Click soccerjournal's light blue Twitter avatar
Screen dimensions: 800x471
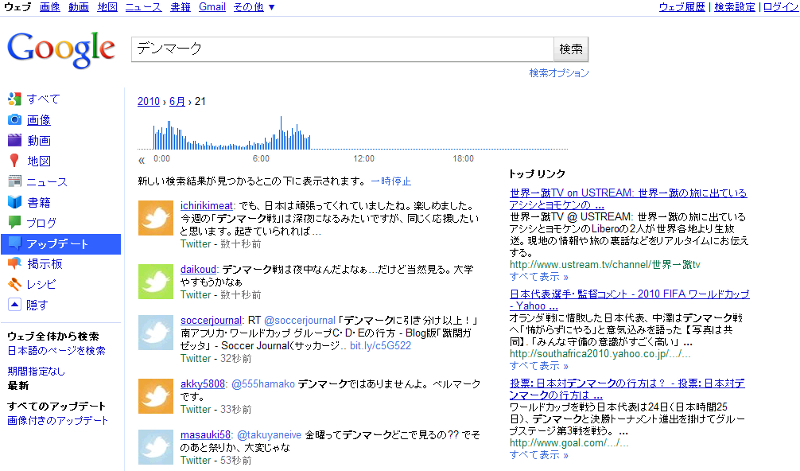click(x=156, y=332)
